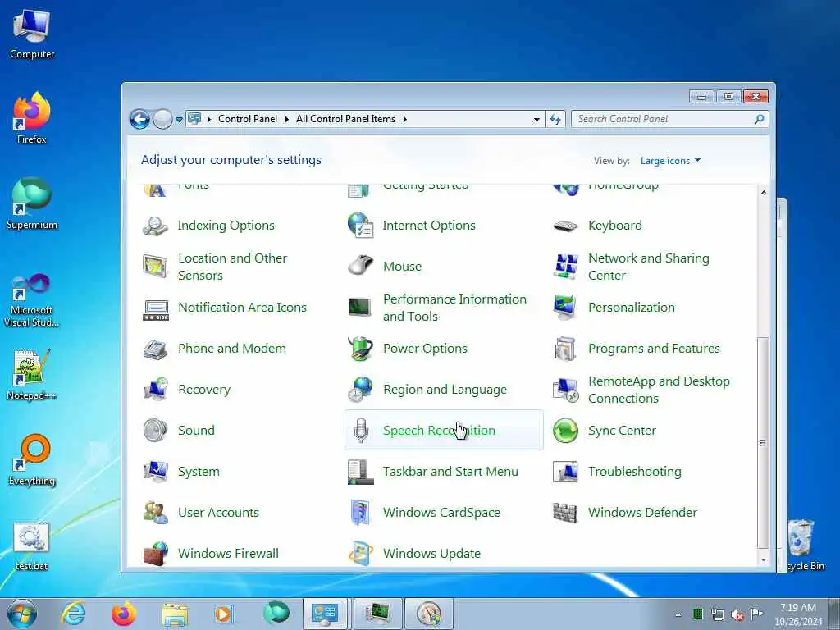This screenshot has width=840, height=630.
Task: Open the Windows Update icon
Action: tap(361, 554)
